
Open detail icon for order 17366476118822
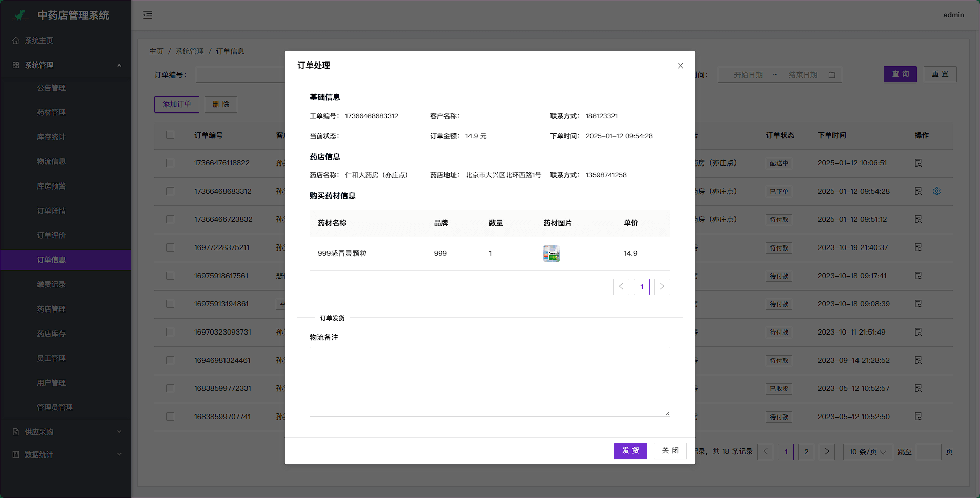(918, 163)
